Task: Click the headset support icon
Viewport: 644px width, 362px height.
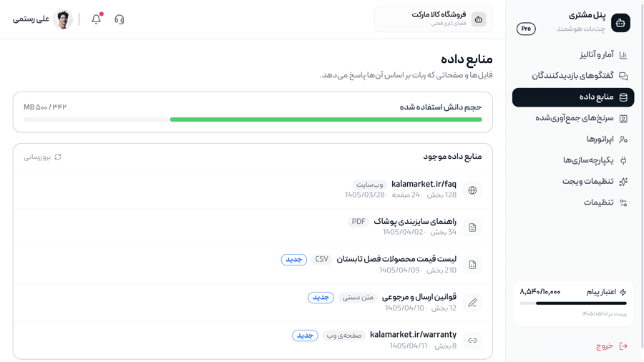Action: pyautogui.click(x=119, y=19)
